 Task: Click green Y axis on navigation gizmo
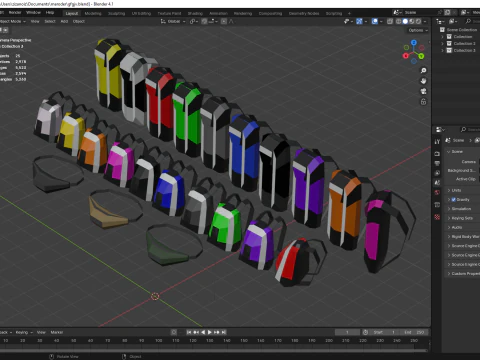click(x=421, y=56)
